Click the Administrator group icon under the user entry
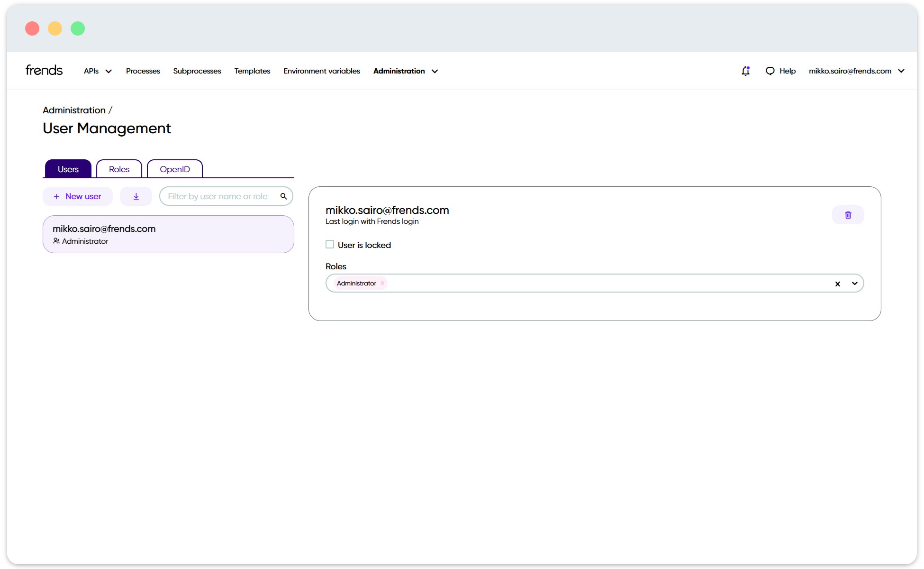The image size is (924, 569). click(x=56, y=241)
